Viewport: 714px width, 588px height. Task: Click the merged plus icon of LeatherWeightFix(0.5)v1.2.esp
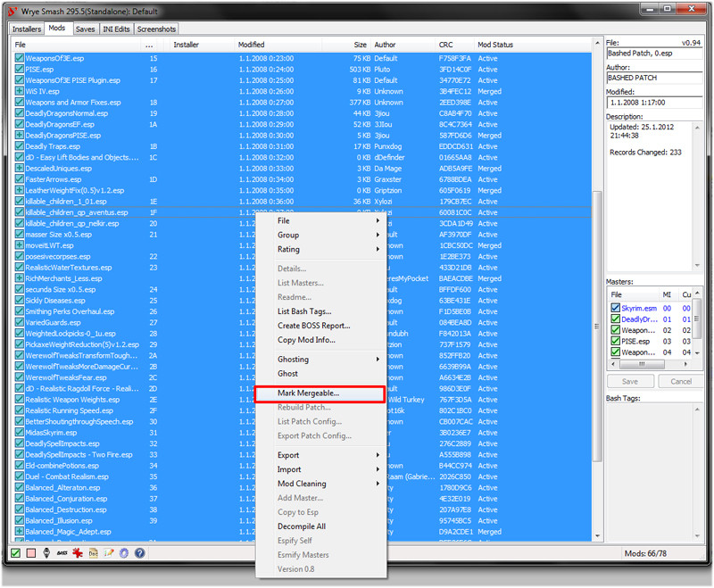coord(19,190)
